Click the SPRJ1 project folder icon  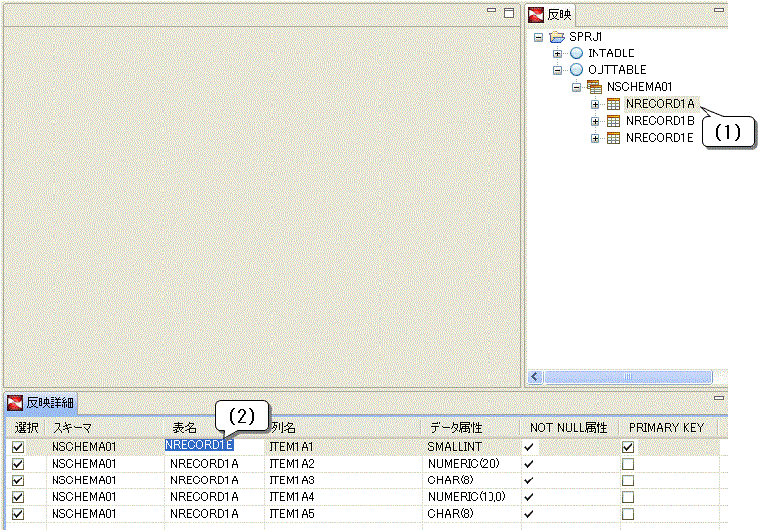coord(557,37)
